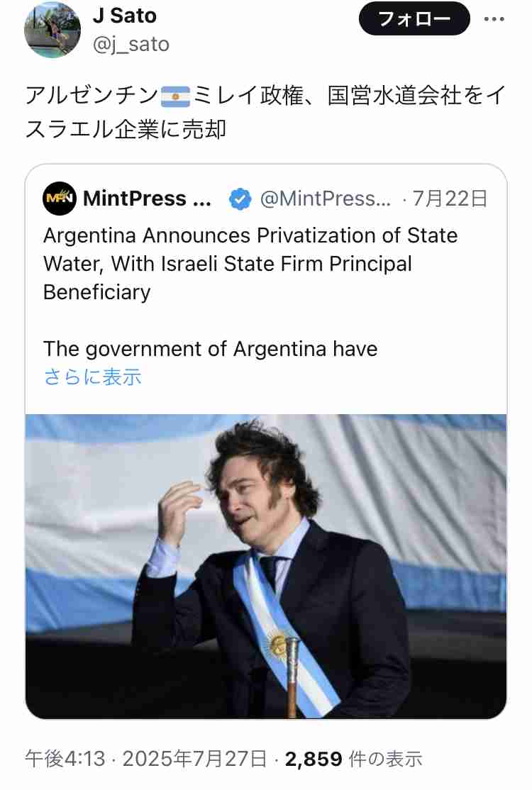This screenshot has width=532, height=790.
Task: Open the MintPress logo avatar
Action: [x=60, y=199]
